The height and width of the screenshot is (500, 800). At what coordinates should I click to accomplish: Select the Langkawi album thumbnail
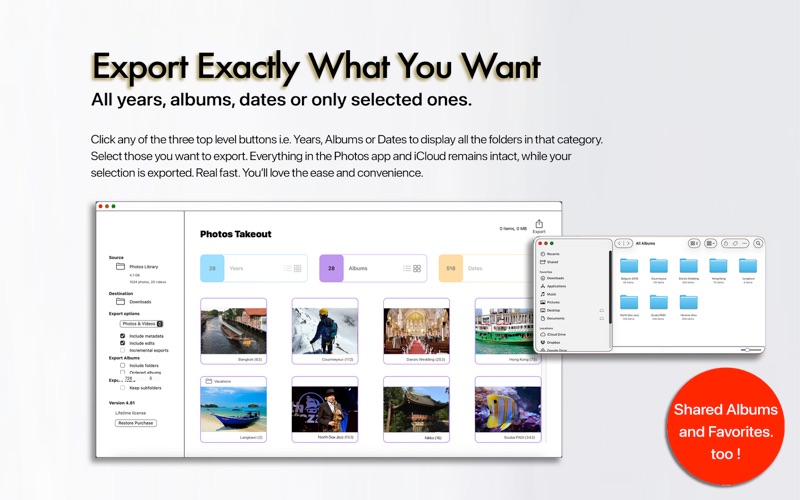coord(234,409)
